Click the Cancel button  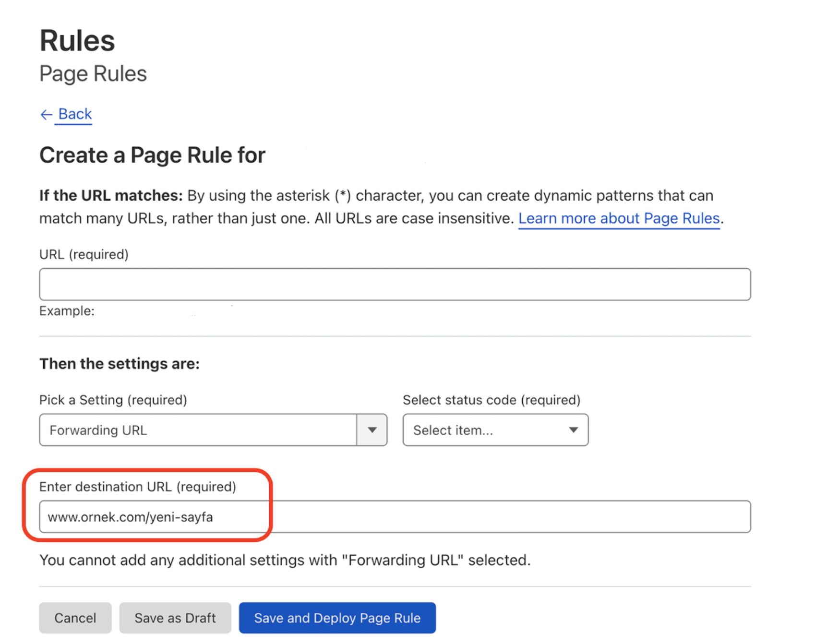(x=75, y=618)
